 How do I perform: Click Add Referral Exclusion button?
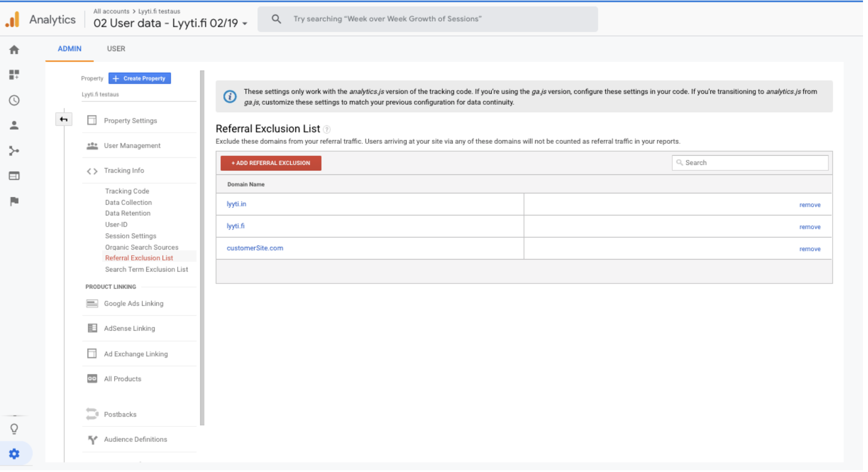[x=271, y=163]
